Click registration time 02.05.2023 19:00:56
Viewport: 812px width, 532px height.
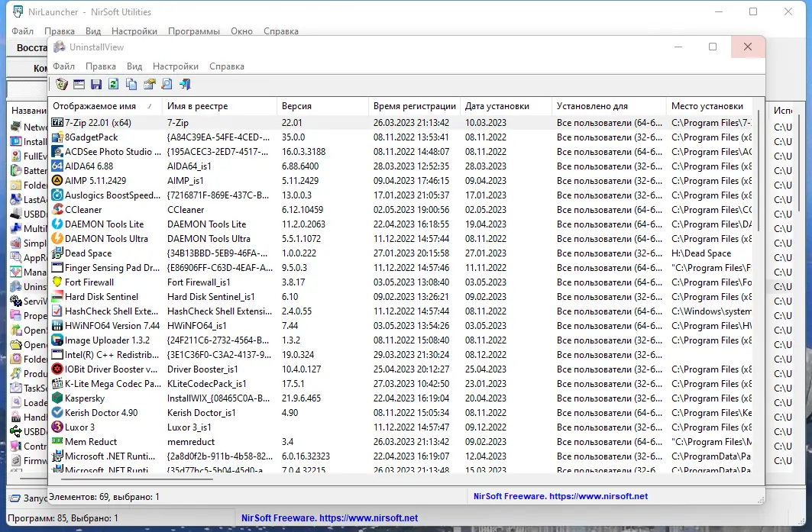pos(411,210)
